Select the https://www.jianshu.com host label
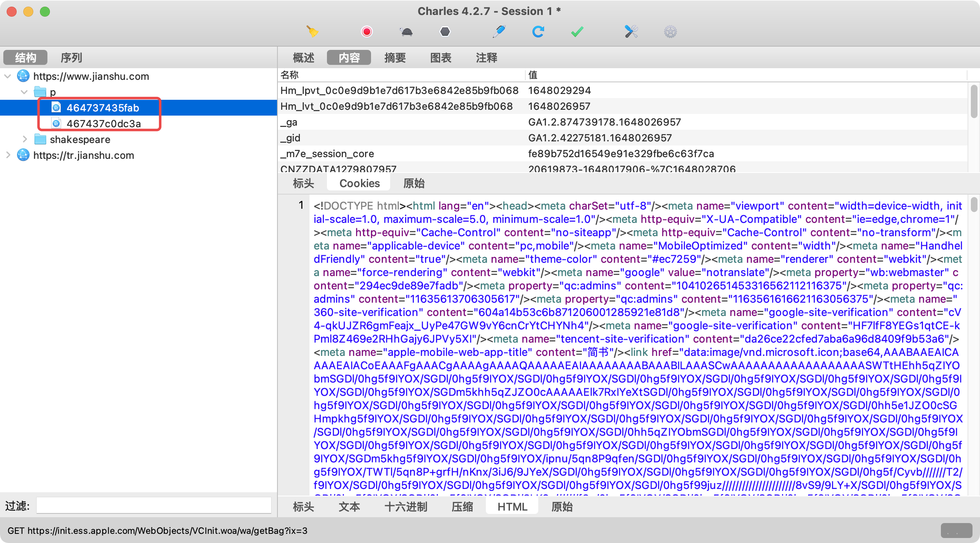 click(91, 76)
